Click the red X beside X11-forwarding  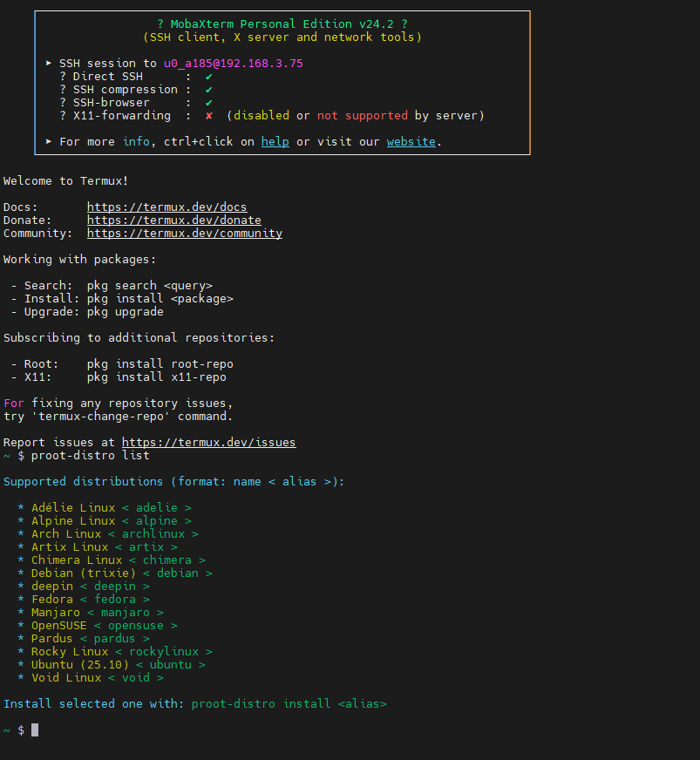(209, 116)
